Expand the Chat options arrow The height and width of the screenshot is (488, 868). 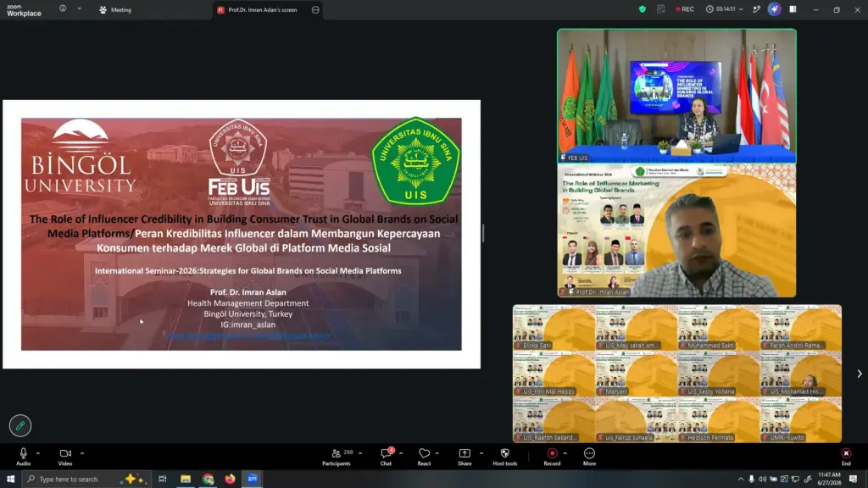401,454
